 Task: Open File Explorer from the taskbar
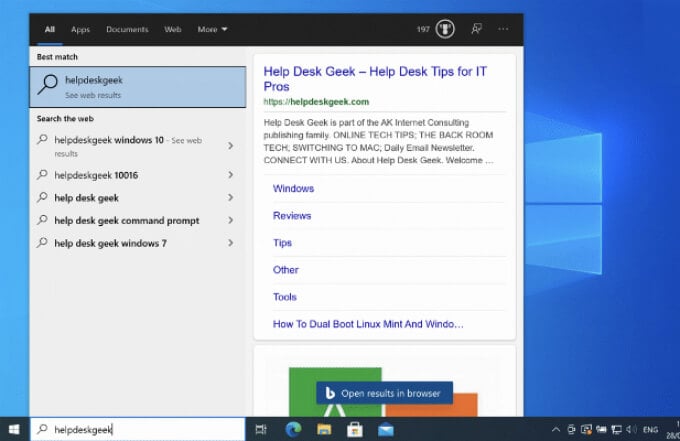pyautogui.click(x=325, y=429)
